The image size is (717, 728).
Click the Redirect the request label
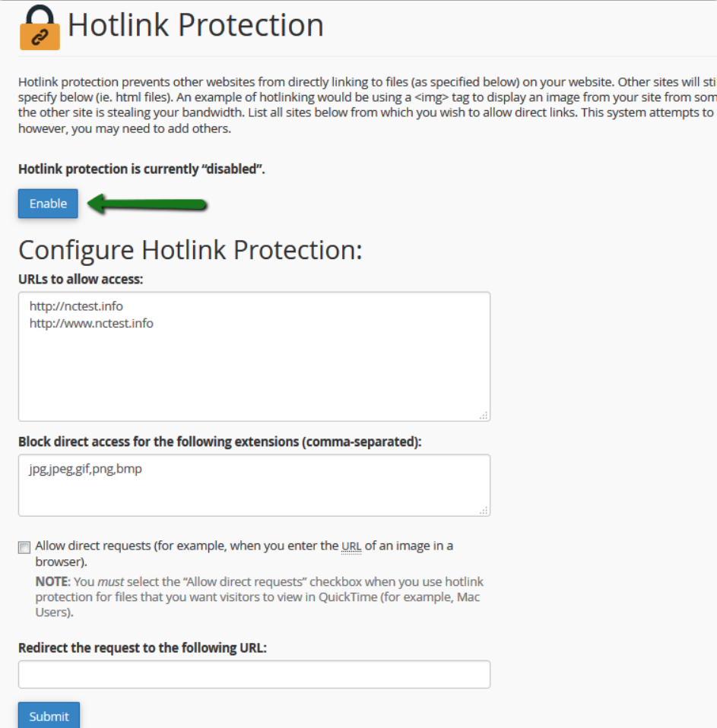click(143, 647)
